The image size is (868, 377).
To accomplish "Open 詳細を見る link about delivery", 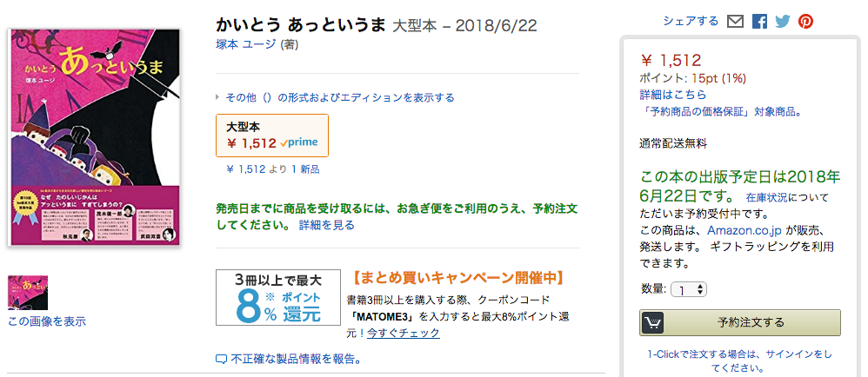I will [x=327, y=225].
